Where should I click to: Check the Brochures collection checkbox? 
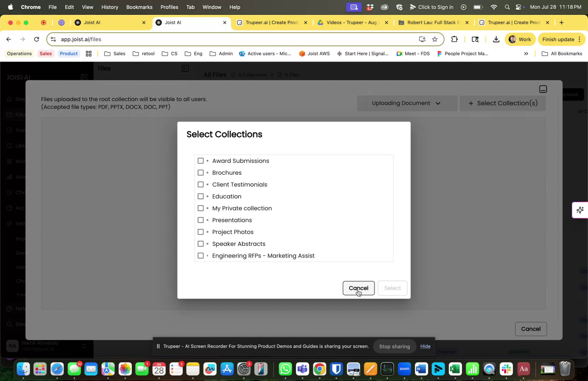tap(201, 172)
